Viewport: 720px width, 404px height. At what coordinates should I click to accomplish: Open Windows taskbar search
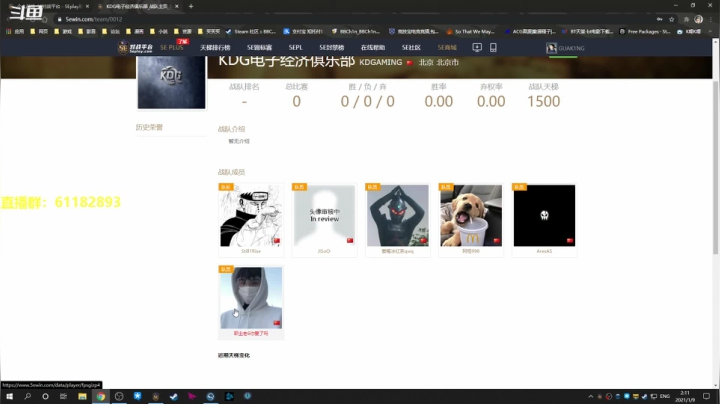pyautogui.click(x=28, y=396)
